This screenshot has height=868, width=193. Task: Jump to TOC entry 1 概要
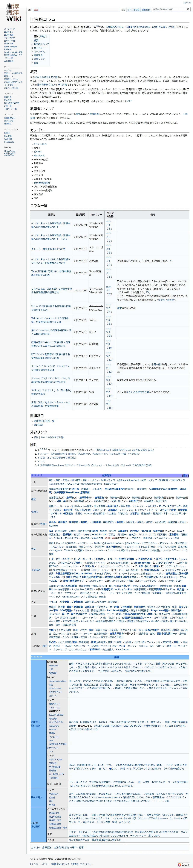(35, 40)
